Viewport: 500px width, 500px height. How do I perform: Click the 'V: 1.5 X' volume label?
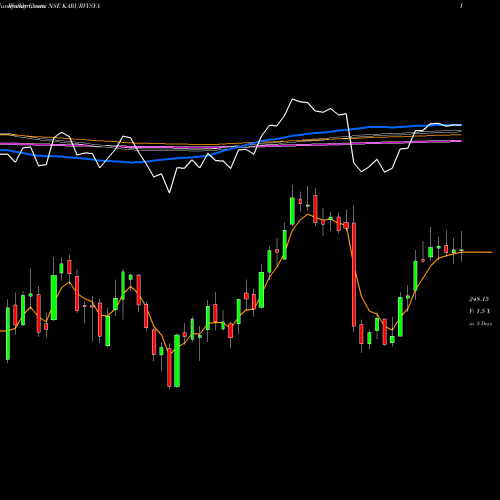point(480,311)
